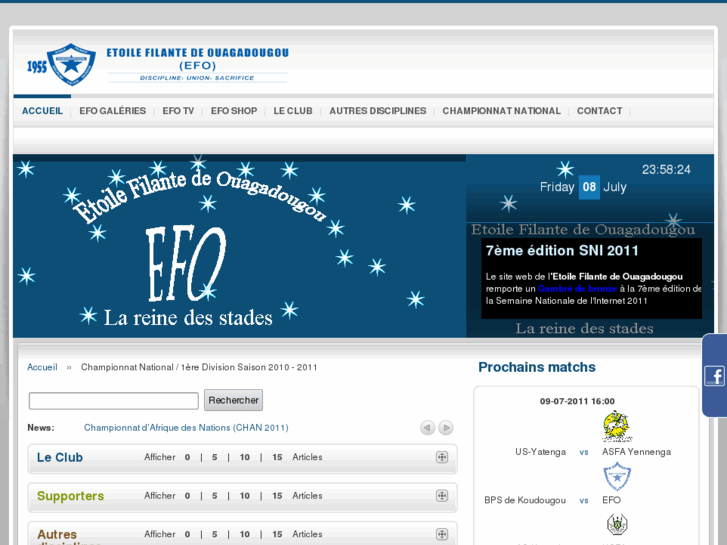Click the 7ème édition SNI 2011 headline
Viewport: 727px width, 545px height.
562,251
